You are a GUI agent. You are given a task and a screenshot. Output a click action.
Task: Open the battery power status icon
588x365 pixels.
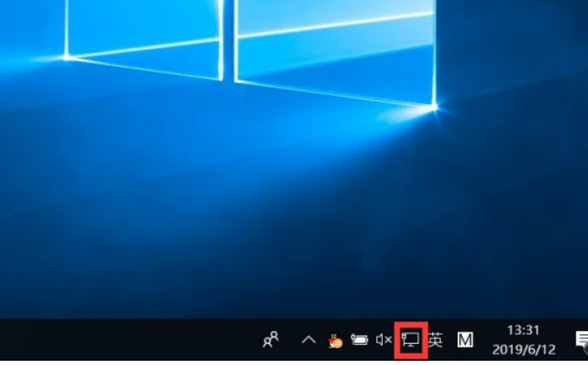coord(359,340)
